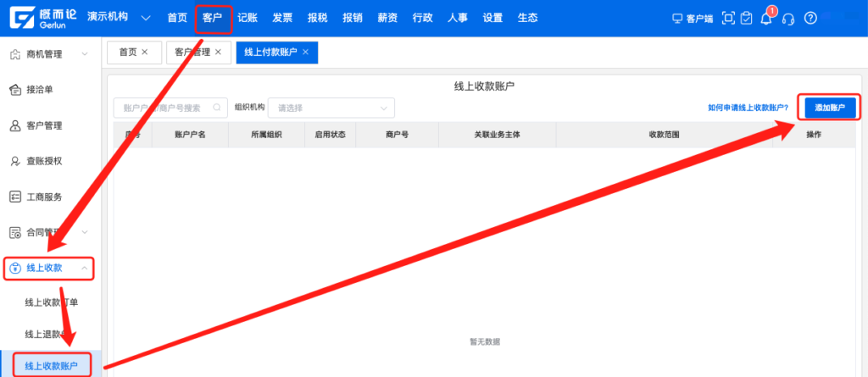Viewport: 868px width, 377px height.
Task: Click the 添加账户 button
Action: pos(830,108)
